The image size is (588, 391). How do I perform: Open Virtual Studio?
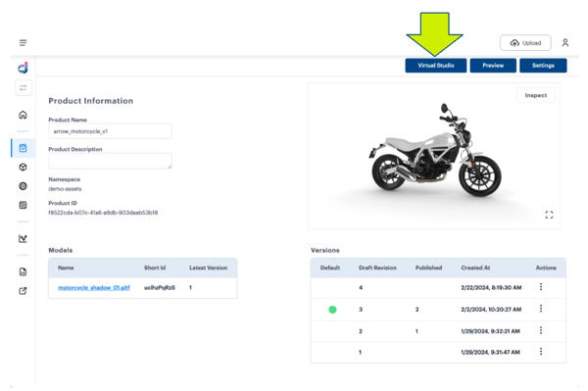pyautogui.click(x=436, y=66)
